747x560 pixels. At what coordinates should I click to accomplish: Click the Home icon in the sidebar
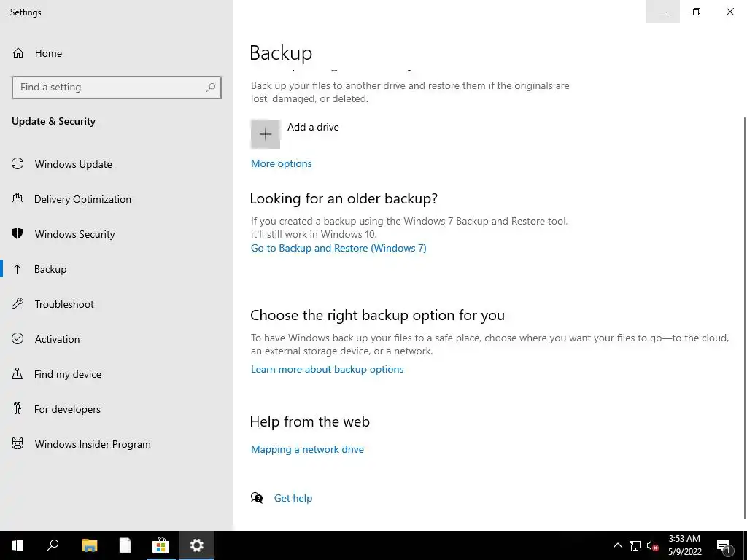18,52
